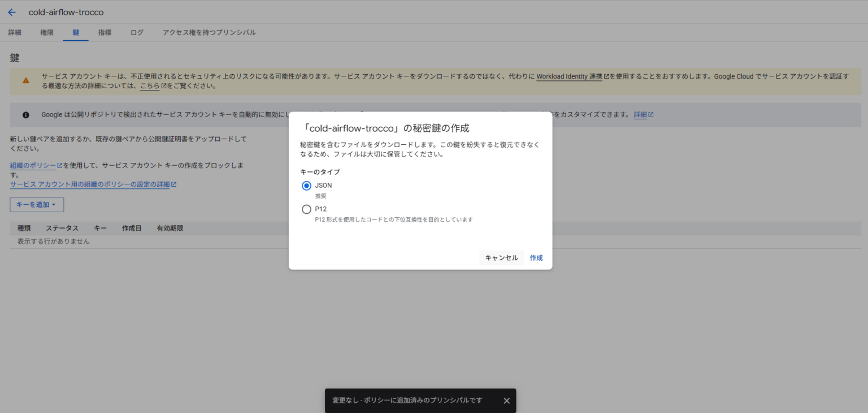The height and width of the screenshot is (413, 868).
Task: Open the 詳細 link in the Google notice
Action: coord(640,114)
